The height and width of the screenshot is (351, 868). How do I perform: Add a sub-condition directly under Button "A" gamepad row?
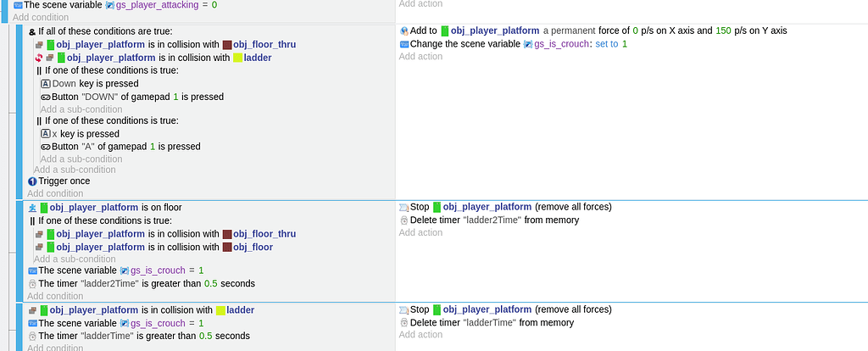(x=81, y=159)
